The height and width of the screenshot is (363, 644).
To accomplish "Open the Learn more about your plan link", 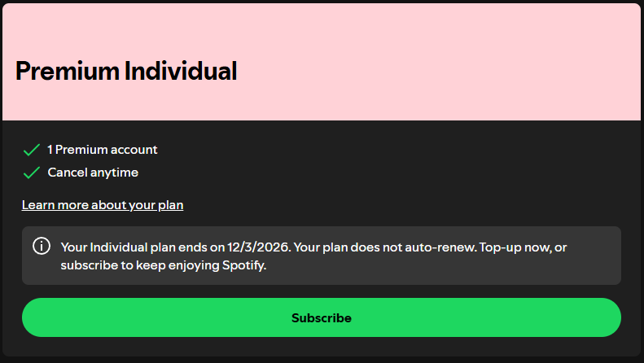I will click(103, 205).
